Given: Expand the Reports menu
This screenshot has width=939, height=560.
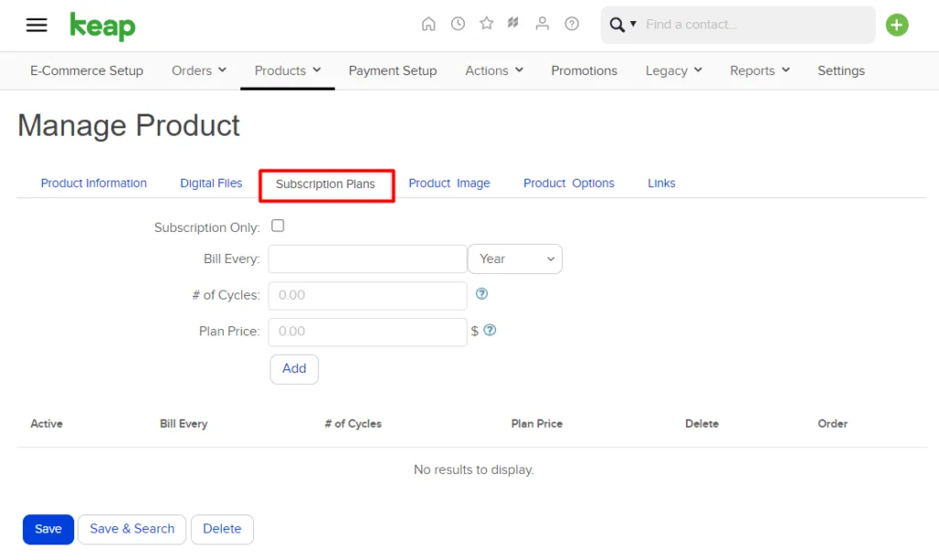Looking at the screenshot, I should pos(759,71).
